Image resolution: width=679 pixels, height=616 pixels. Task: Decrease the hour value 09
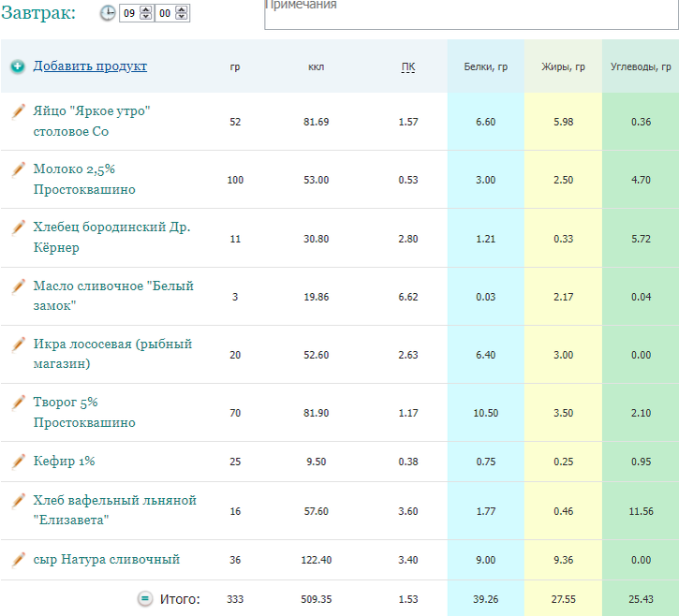(146, 17)
